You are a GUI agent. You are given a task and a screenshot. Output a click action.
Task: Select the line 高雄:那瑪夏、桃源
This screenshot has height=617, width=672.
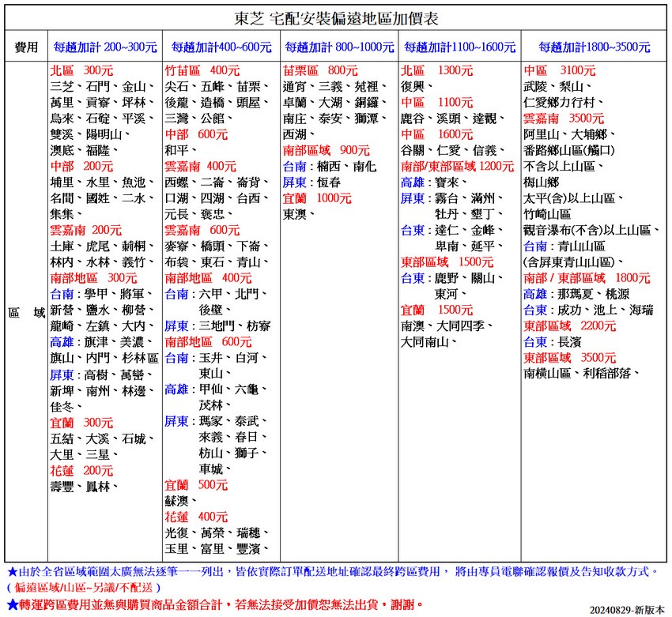tap(576, 294)
